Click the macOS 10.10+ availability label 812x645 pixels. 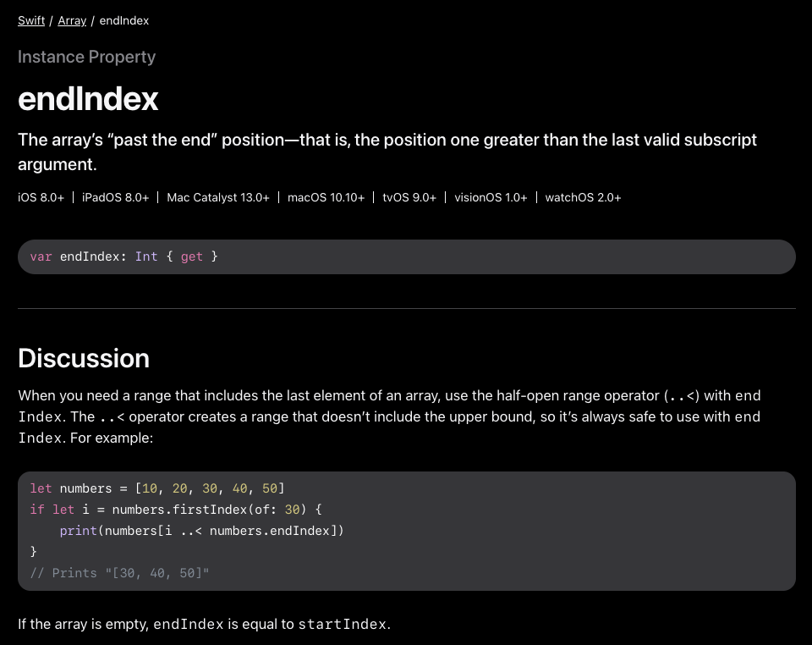click(x=326, y=197)
